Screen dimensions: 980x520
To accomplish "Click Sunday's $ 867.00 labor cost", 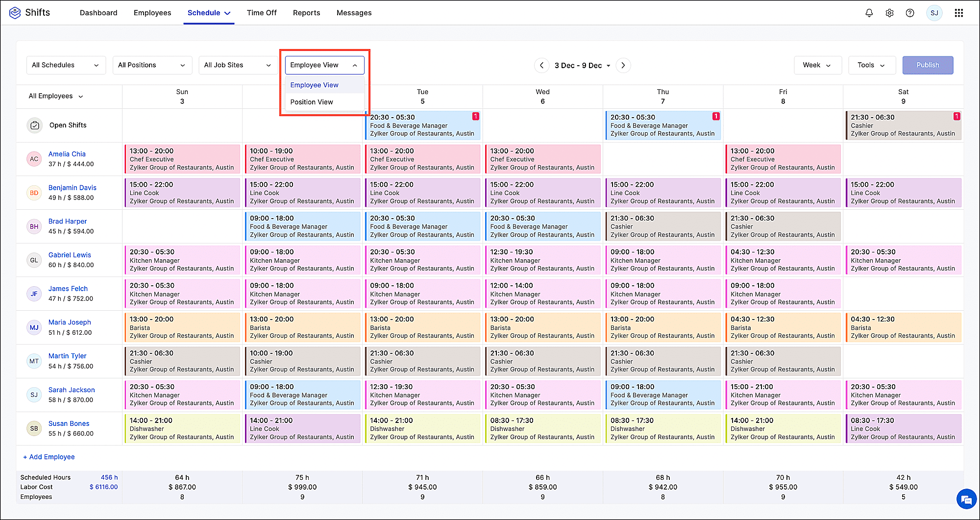I will [x=182, y=487].
